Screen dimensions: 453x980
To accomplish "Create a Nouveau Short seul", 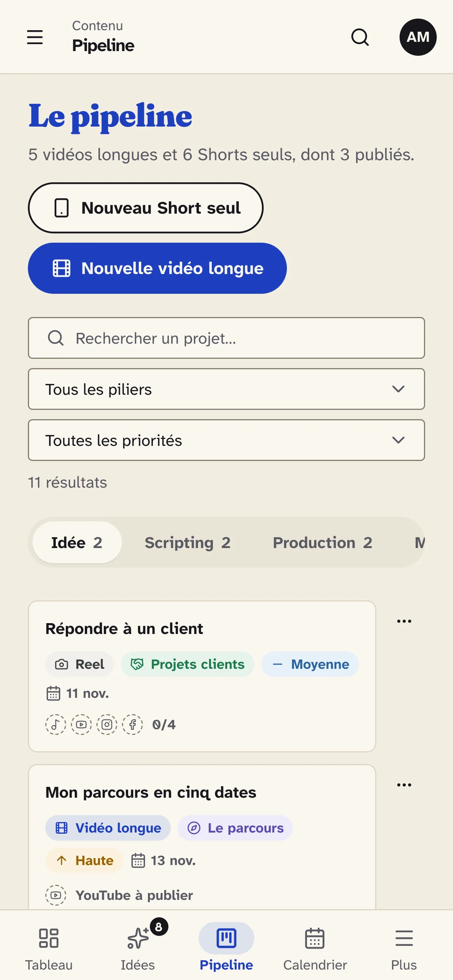I will (146, 208).
